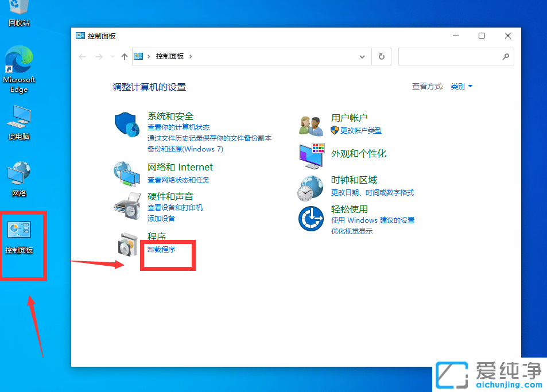Open the 时钟和区域 clock icon

pos(311,188)
